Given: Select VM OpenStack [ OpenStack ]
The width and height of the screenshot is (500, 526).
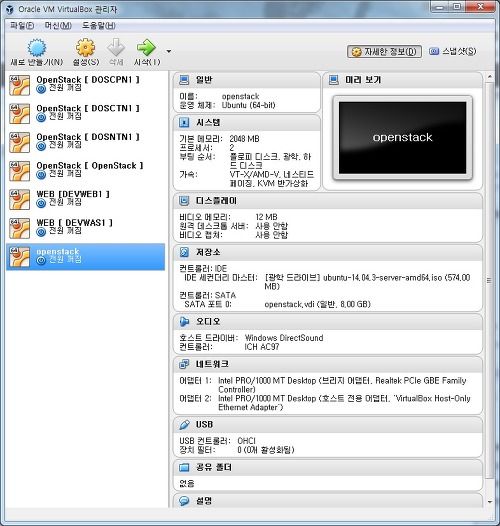Looking at the screenshot, I should tap(86, 171).
